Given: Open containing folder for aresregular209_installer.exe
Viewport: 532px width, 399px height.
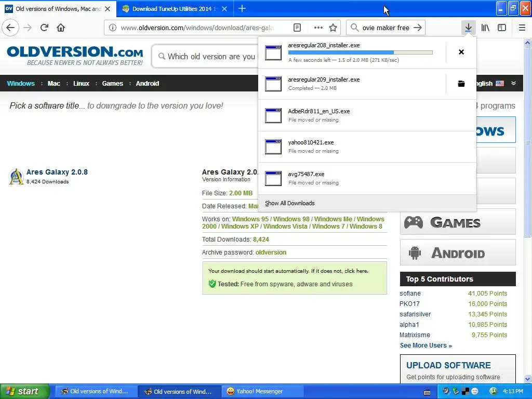Looking at the screenshot, I should pyautogui.click(x=461, y=84).
